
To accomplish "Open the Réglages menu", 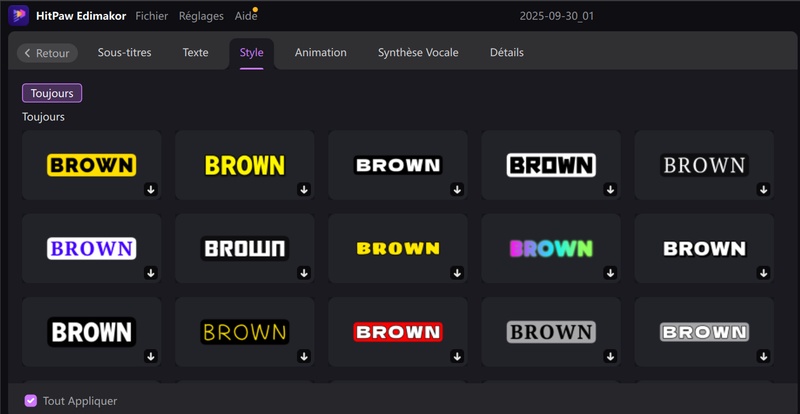I will tap(201, 16).
